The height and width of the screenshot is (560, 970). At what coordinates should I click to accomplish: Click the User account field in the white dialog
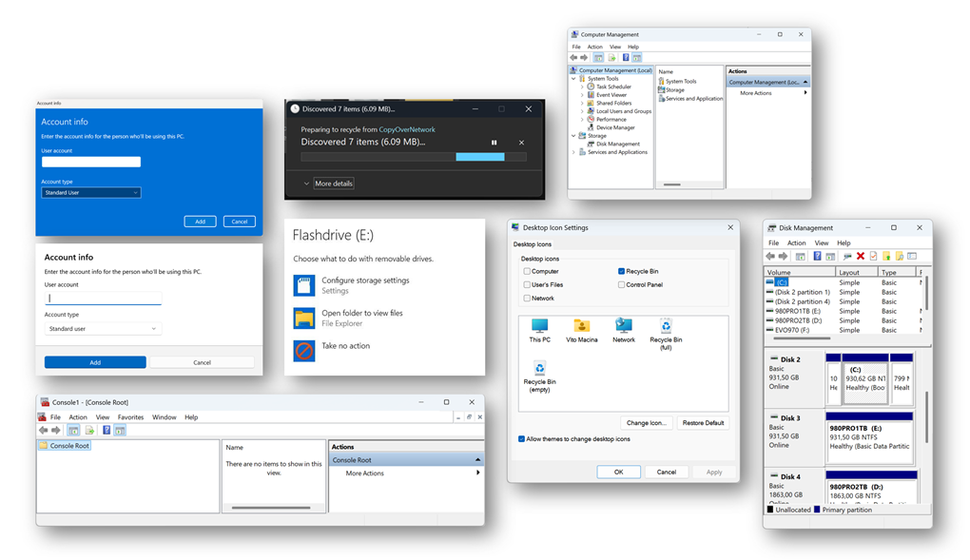tap(104, 298)
